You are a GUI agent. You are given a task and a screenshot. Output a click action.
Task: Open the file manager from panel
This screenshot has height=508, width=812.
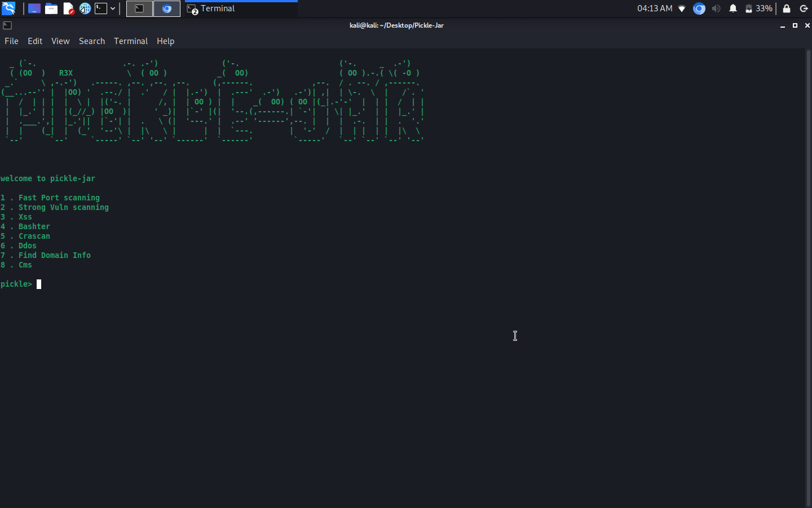pyautogui.click(x=51, y=8)
